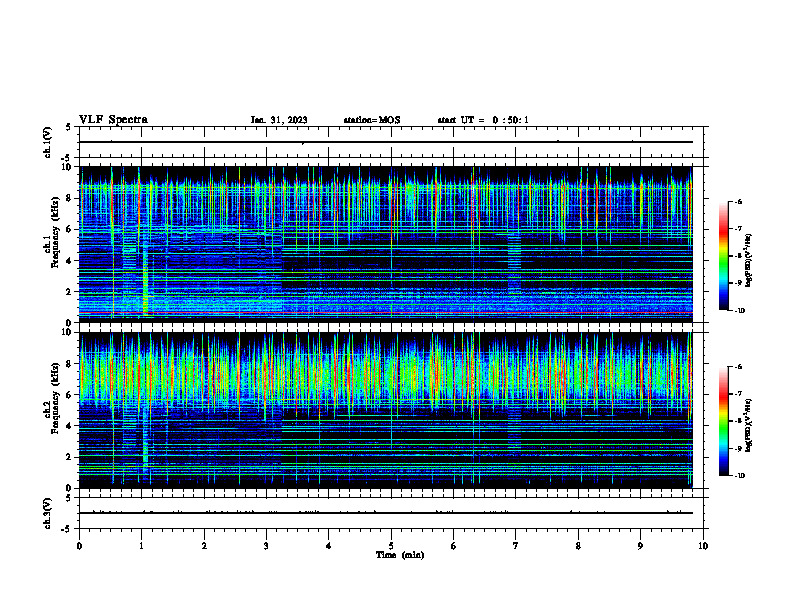Viewport: 792px width, 612px height.
Task: Click the "-8" label on ch.1 color bar
Action: tap(738, 256)
